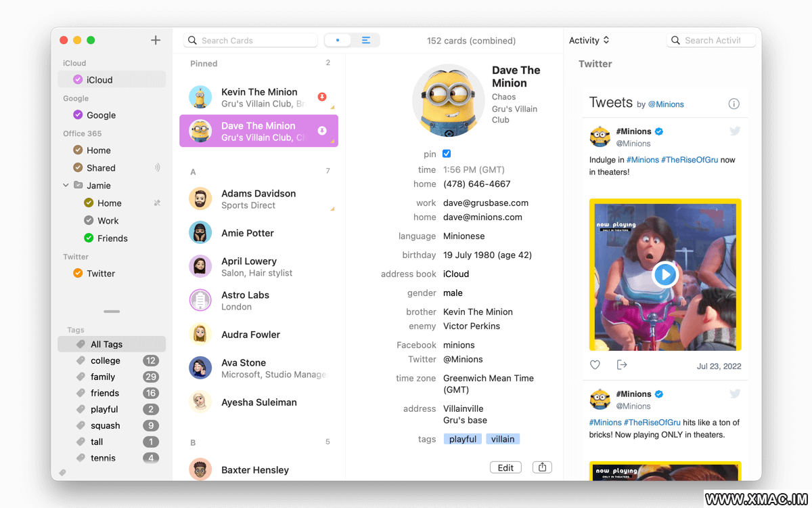Filter by the college tag
Screen dimensions: 812x508
(x=112, y=360)
